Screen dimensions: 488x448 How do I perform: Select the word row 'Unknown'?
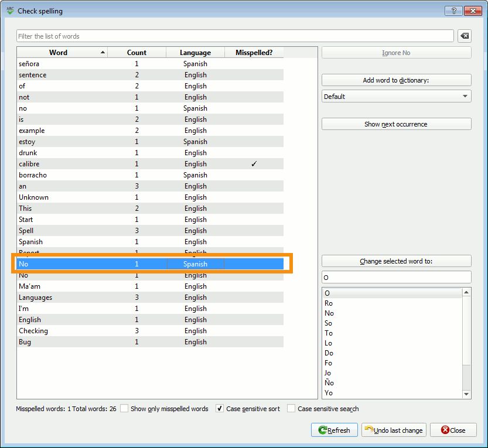(151, 197)
